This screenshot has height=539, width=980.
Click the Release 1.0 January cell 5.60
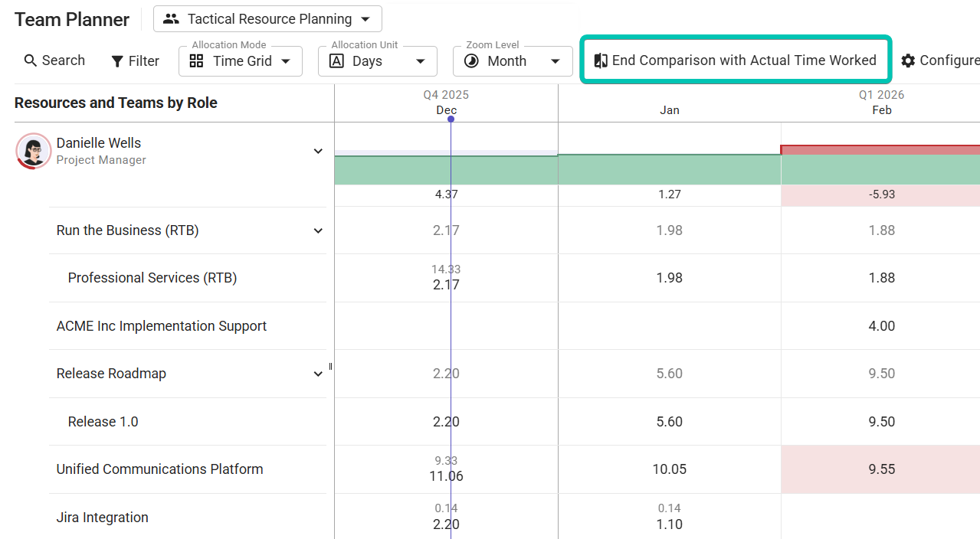(669, 422)
